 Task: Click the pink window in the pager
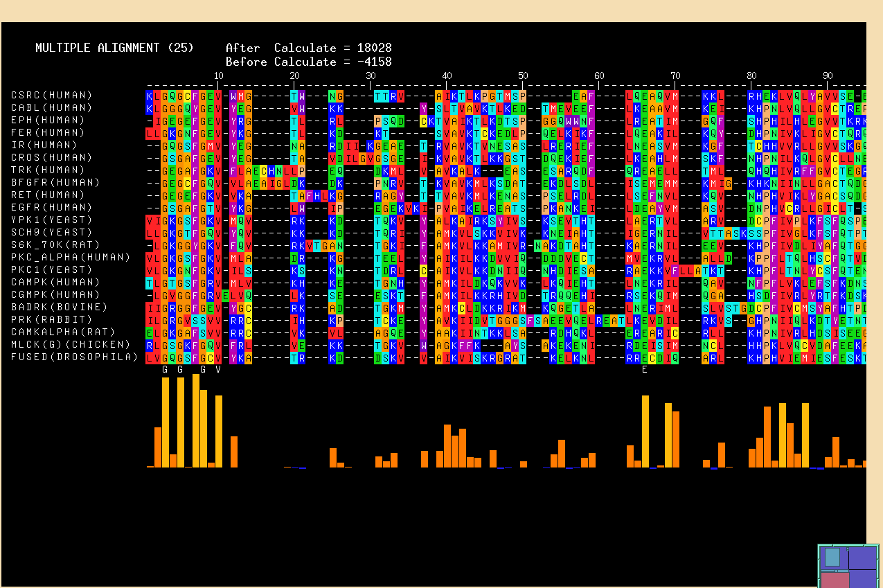coord(835,580)
